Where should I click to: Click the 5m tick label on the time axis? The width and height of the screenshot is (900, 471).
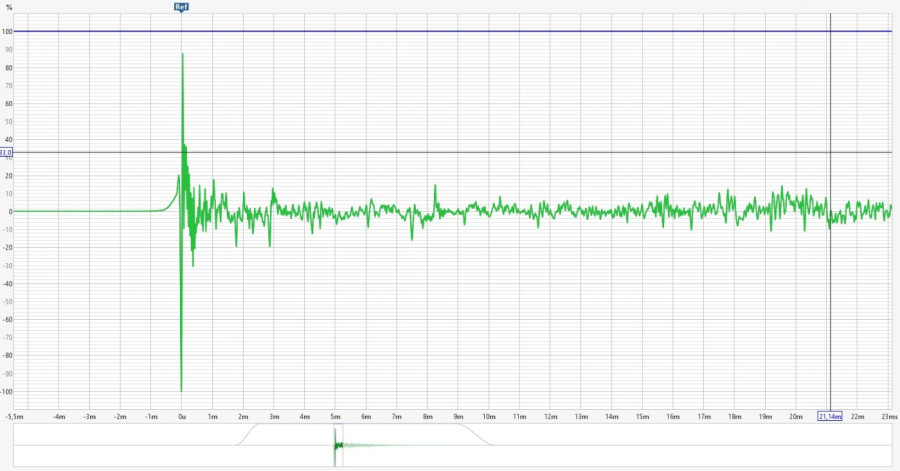click(336, 416)
